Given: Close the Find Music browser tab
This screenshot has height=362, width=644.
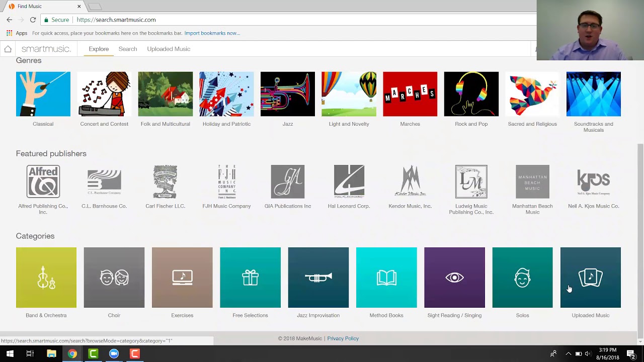Looking at the screenshot, I should tap(79, 6).
